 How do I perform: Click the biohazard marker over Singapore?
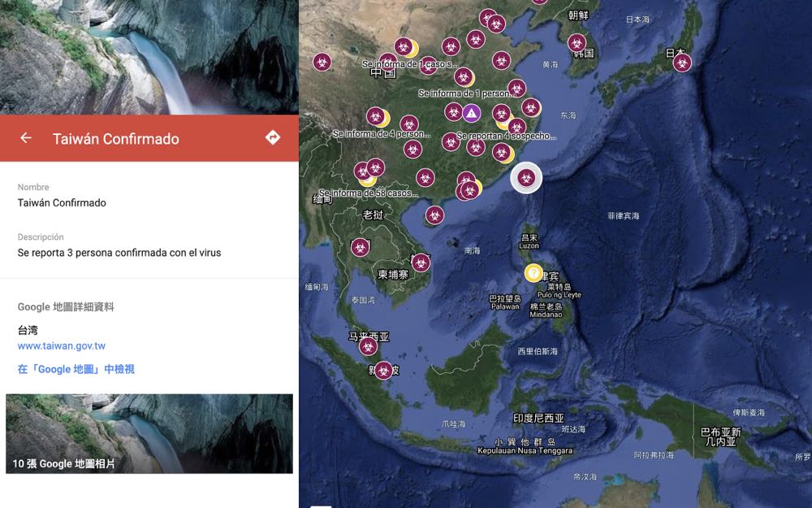[383, 371]
